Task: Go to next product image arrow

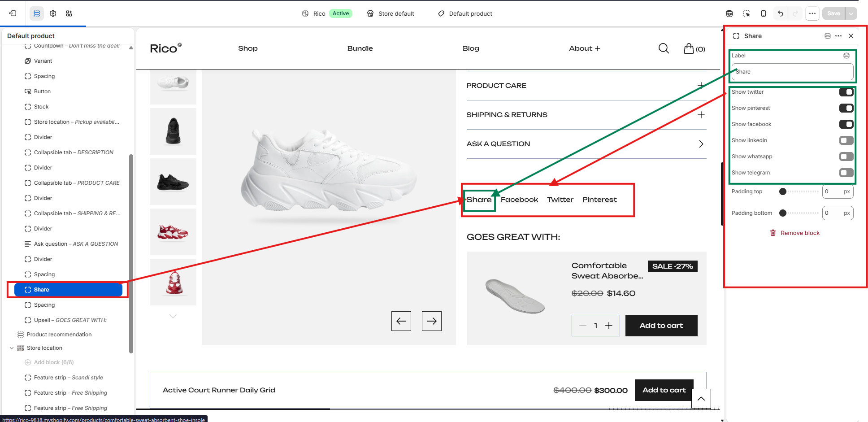Action: pyautogui.click(x=432, y=321)
